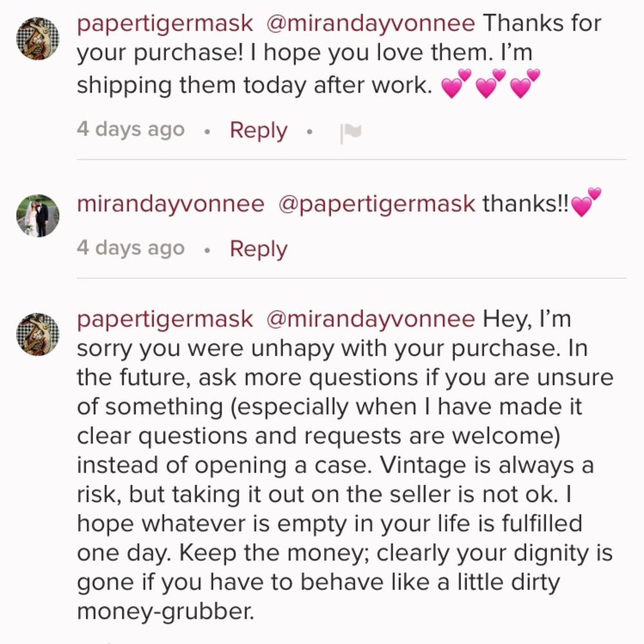Reply to first papertigermask comment
Viewport: 644px width, 644px height.
pyautogui.click(x=258, y=131)
